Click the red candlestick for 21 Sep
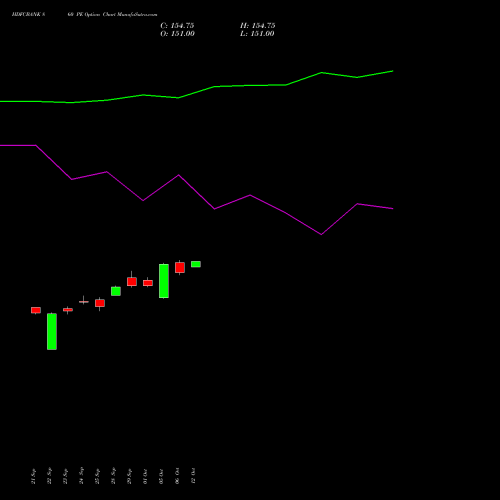The width and height of the screenshot is (500, 500). click(x=36, y=310)
